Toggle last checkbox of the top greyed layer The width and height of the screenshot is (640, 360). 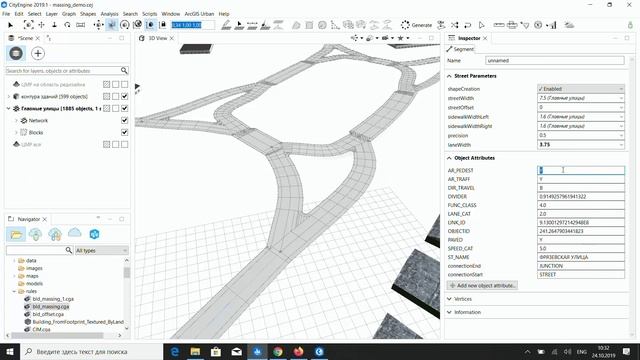[124, 84]
